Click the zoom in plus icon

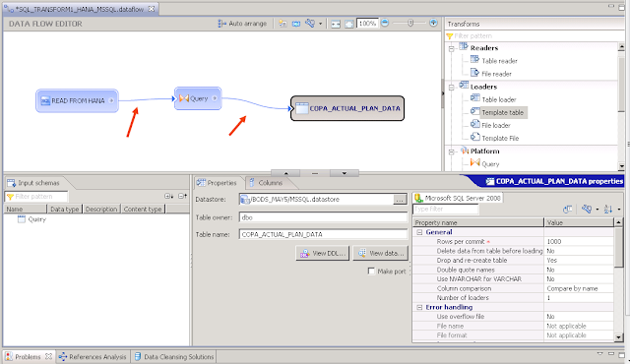point(433,23)
